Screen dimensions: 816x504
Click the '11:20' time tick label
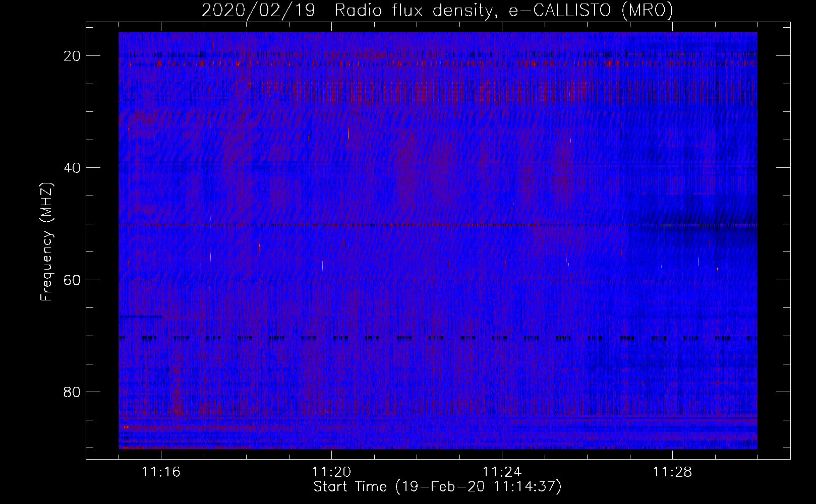tap(332, 472)
